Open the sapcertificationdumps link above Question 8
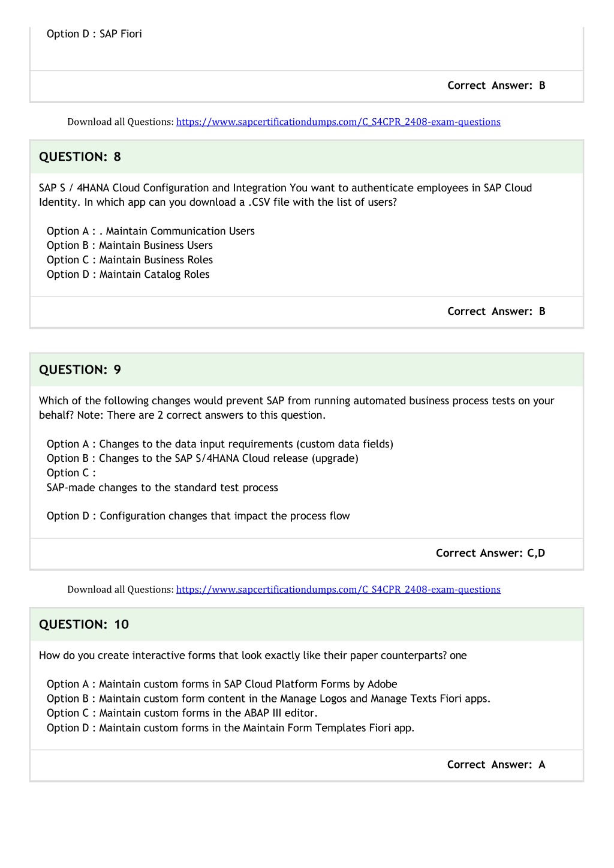The image size is (614, 868). (338, 122)
